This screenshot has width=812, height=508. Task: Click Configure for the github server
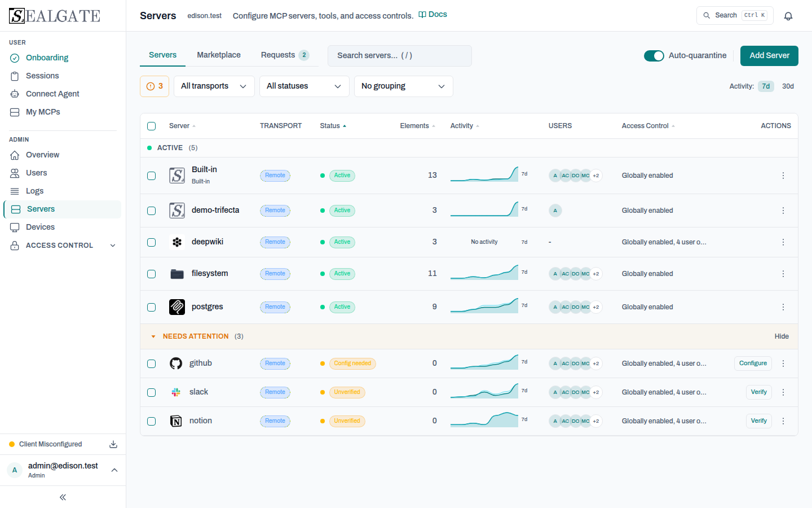[x=753, y=364]
